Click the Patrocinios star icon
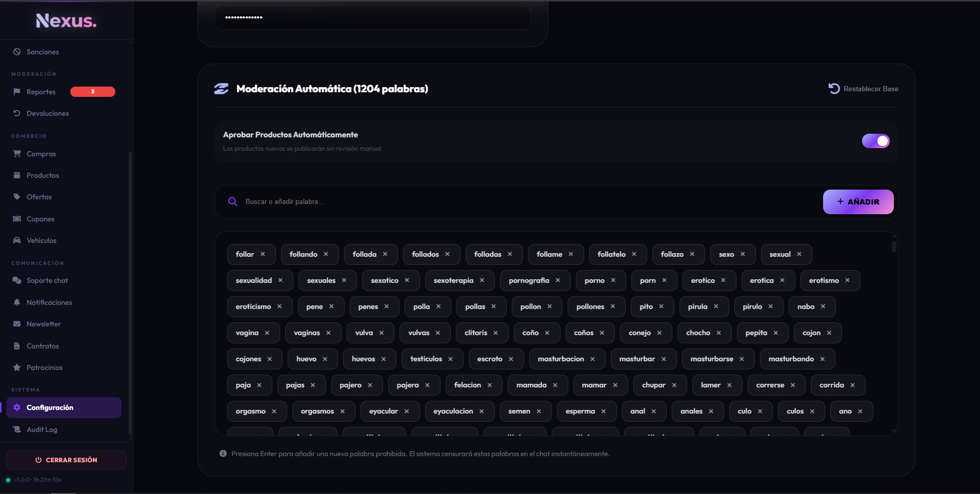 point(17,367)
